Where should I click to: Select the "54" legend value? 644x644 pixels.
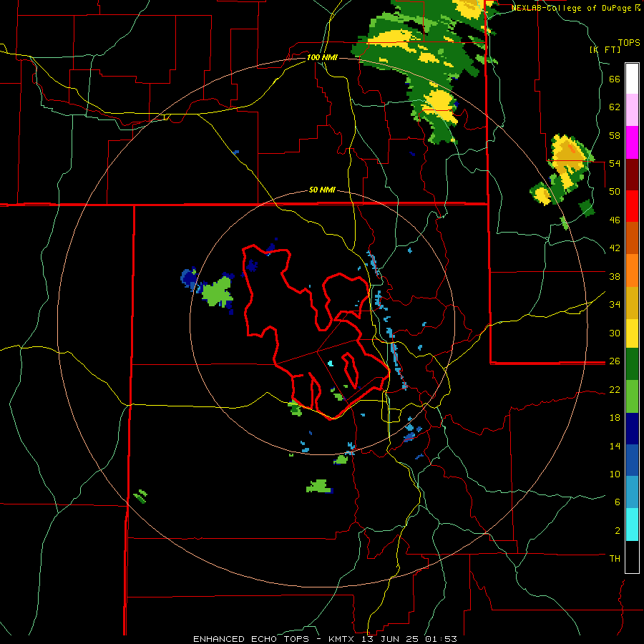point(615,163)
